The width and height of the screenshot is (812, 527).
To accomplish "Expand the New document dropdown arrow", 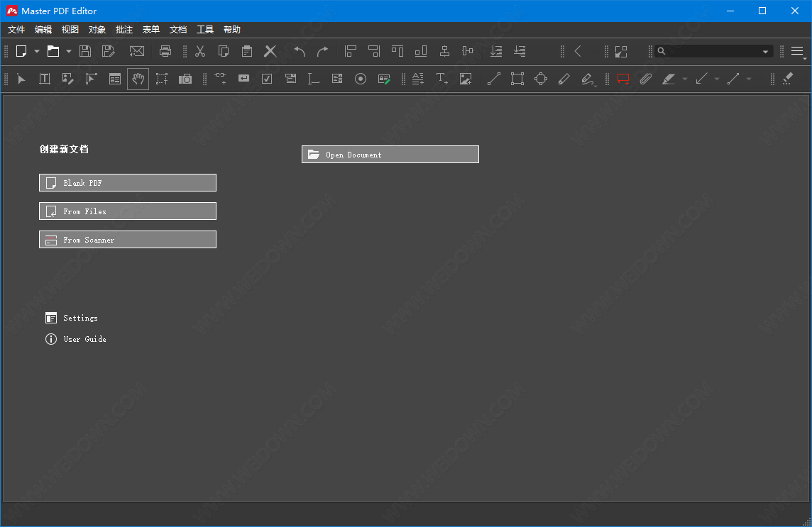I will click(x=37, y=51).
